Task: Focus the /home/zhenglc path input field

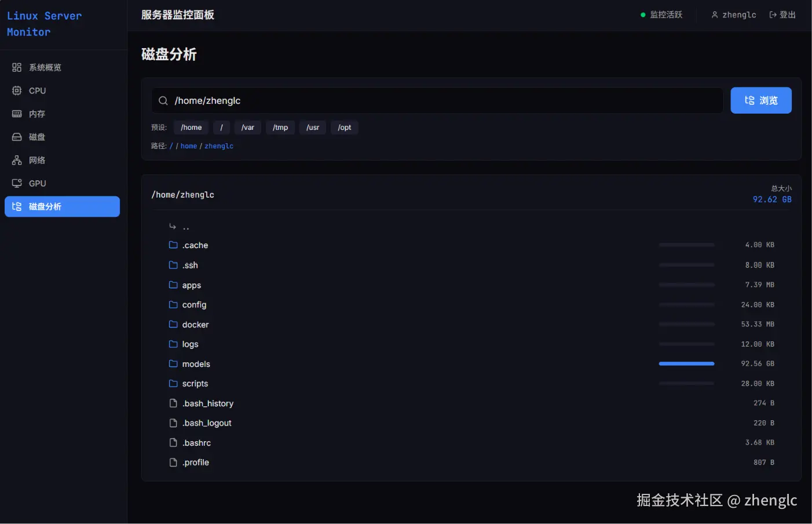Action: coord(437,101)
